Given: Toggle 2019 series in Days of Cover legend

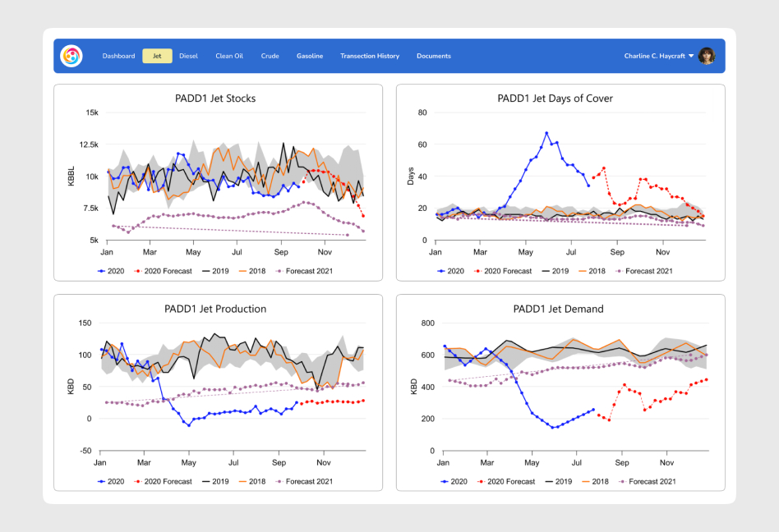Looking at the screenshot, I should click(555, 271).
